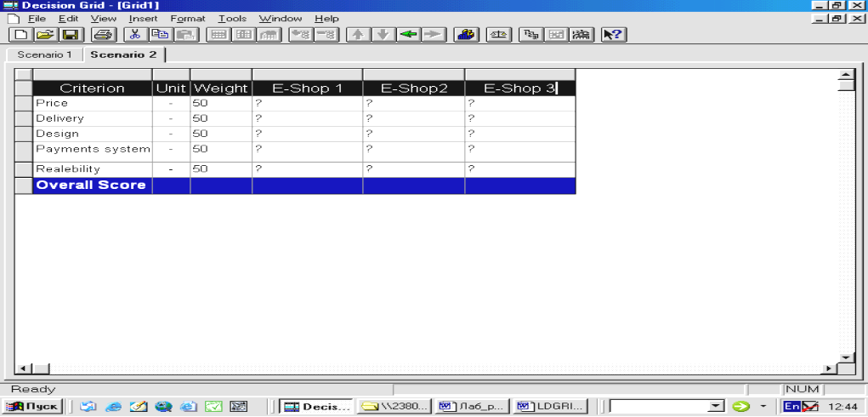Click the Copy toolbar icon
The image size is (868, 417).
point(161,35)
